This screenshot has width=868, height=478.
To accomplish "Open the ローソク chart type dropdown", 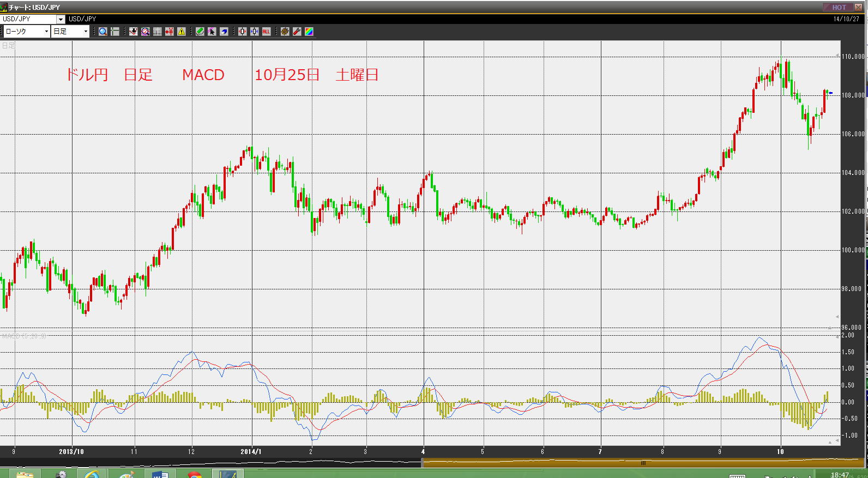I will click(27, 32).
